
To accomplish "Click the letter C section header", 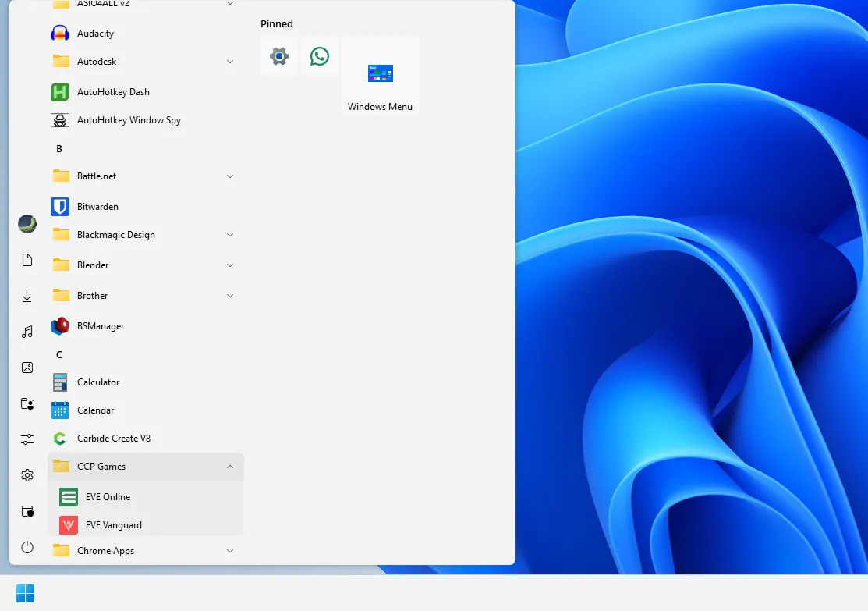I will coord(59,354).
